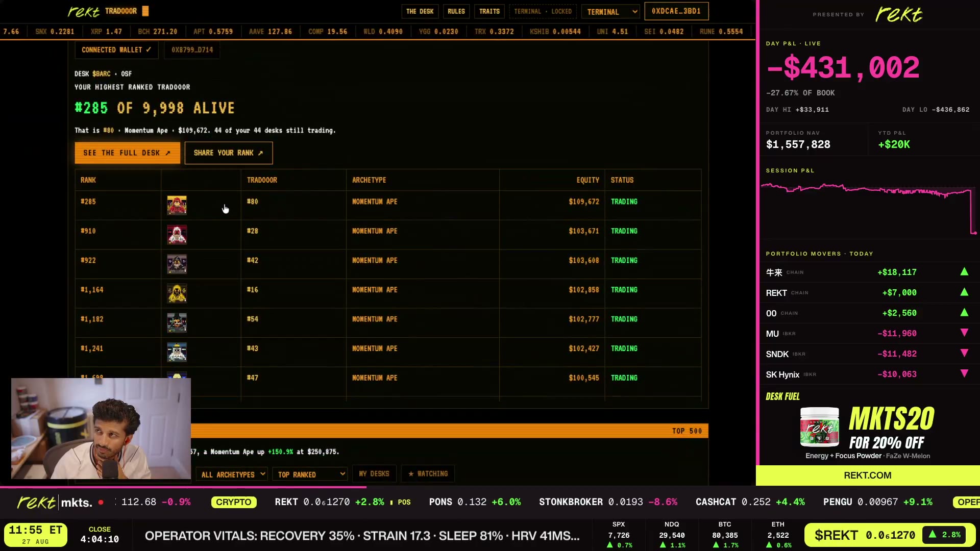Click PENGU ticker entry
980x551 pixels.
pos(877,502)
